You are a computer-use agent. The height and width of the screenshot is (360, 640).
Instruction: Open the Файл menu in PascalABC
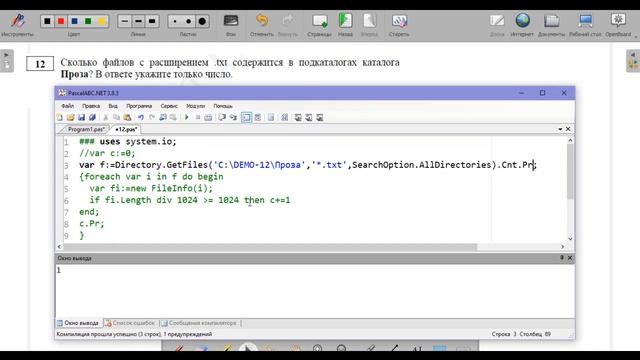point(67,106)
